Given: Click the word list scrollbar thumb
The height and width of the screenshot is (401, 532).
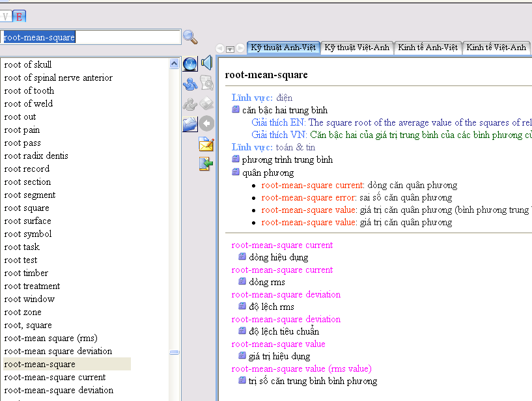Looking at the screenshot, I should coord(174,352).
